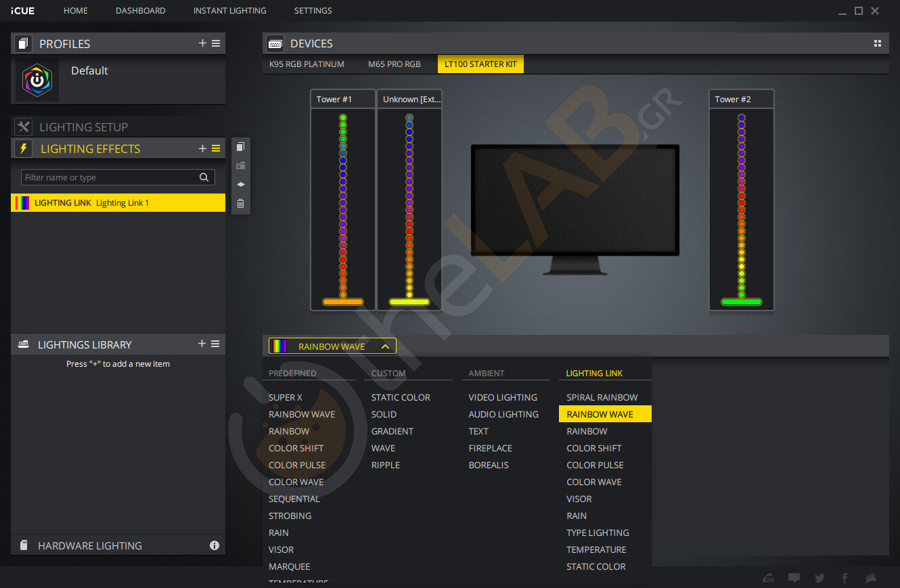Click the magnifier icon in the filter box
Image resolution: width=900 pixels, height=588 pixels.
(x=204, y=177)
